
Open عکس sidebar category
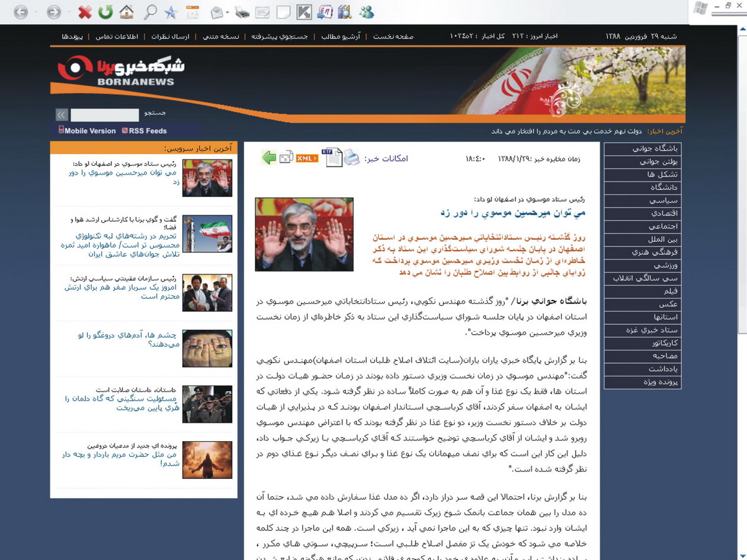642,304
